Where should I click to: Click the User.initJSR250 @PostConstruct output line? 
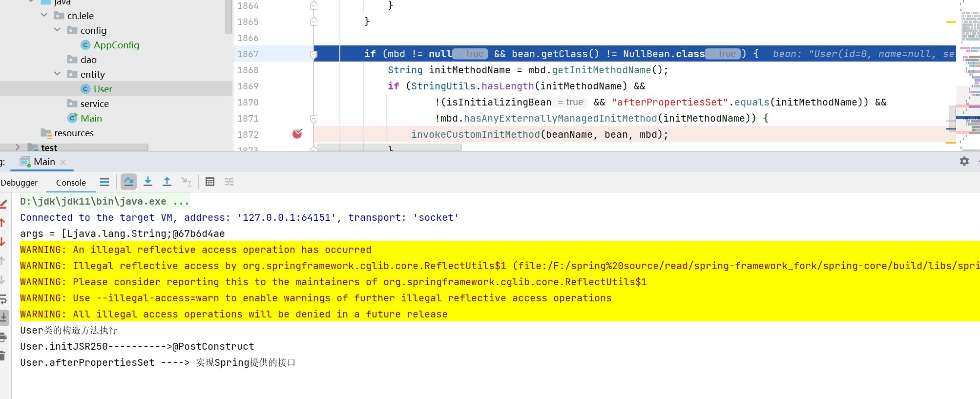(x=137, y=347)
